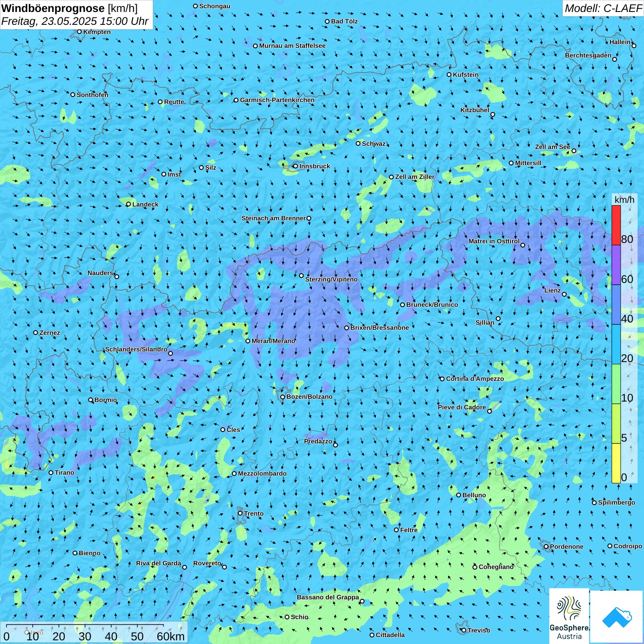Screen dimensions: 644x644
Task: Click the Tirano city label
Action: pos(64,472)
